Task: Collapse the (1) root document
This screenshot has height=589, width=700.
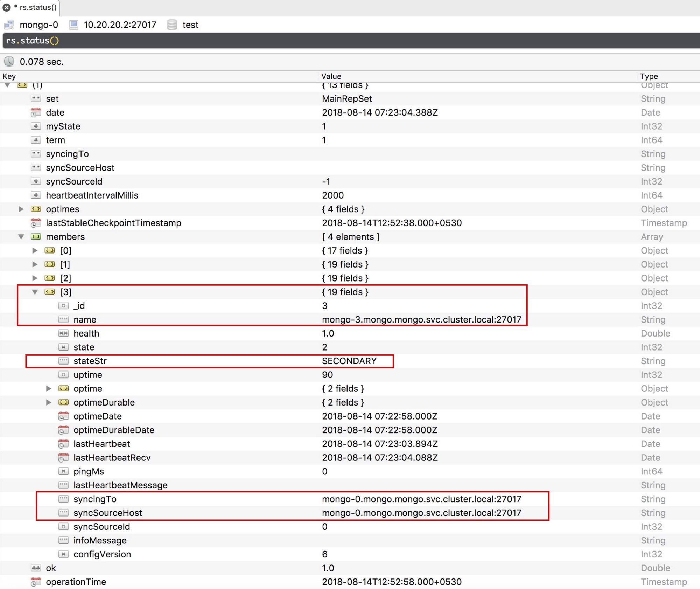Action: (7, 85)
